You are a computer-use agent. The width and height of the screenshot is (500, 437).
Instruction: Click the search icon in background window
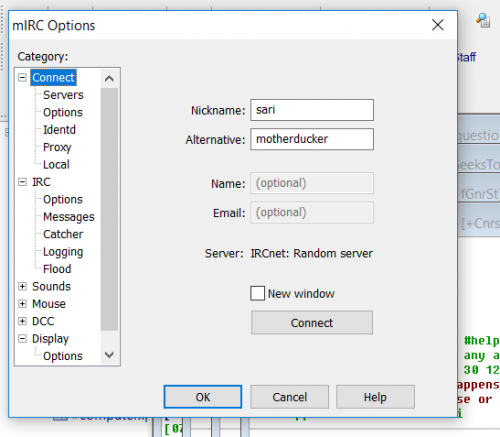pos(483,21)
